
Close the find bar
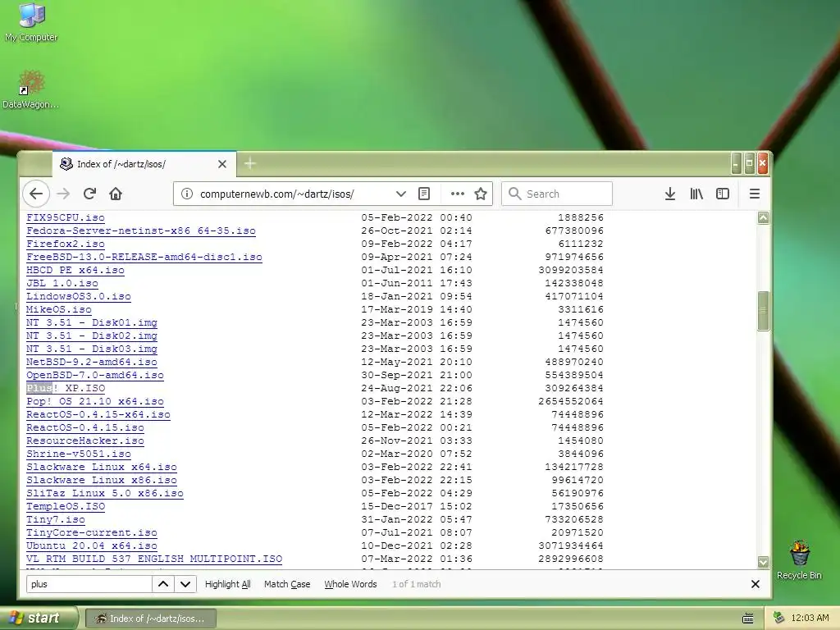(x=756, y=584)
